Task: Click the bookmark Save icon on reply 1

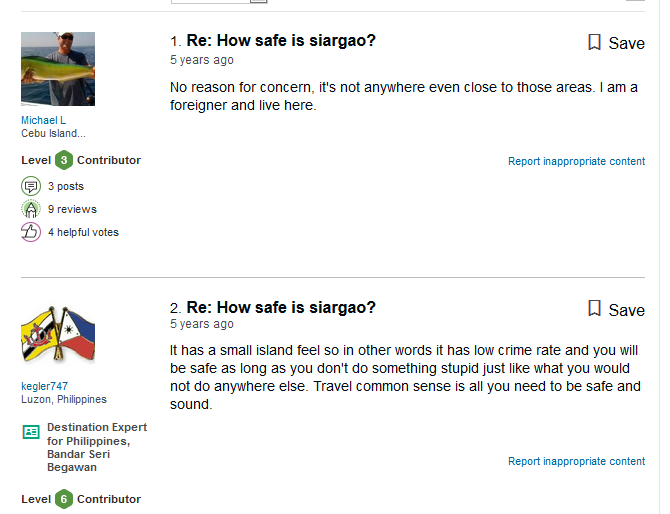Action: (594, 42)
